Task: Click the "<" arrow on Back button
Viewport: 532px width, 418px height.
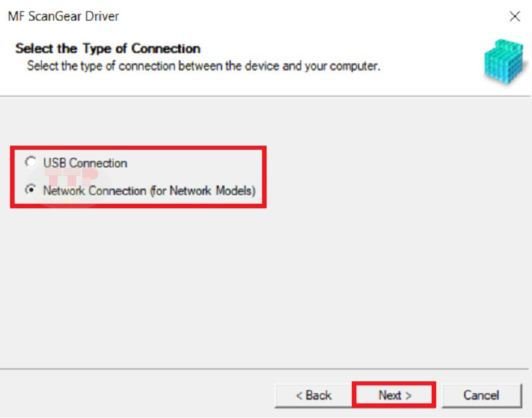Action: point(299,395)
